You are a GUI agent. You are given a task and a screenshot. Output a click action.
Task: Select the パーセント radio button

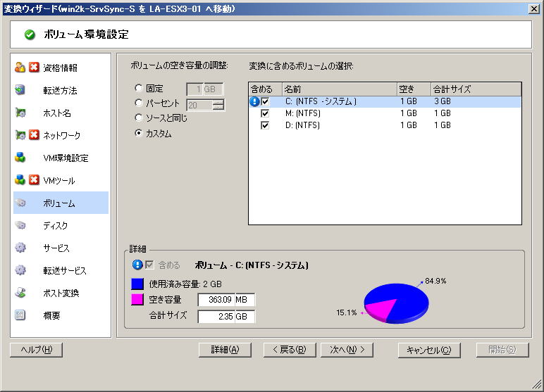(139, 103)
